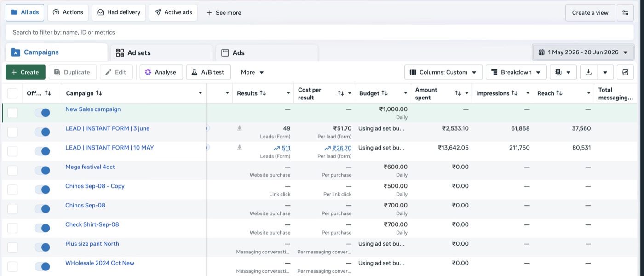Click the sort arrows beside Campaign header
The width and height of the screenshot is (644, 276).
click(x=98, y=93)
